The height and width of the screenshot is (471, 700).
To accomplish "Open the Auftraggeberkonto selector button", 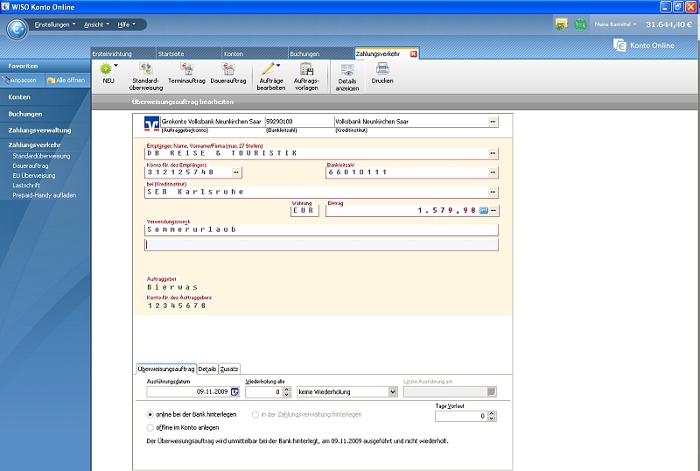I will coord(492,121).
